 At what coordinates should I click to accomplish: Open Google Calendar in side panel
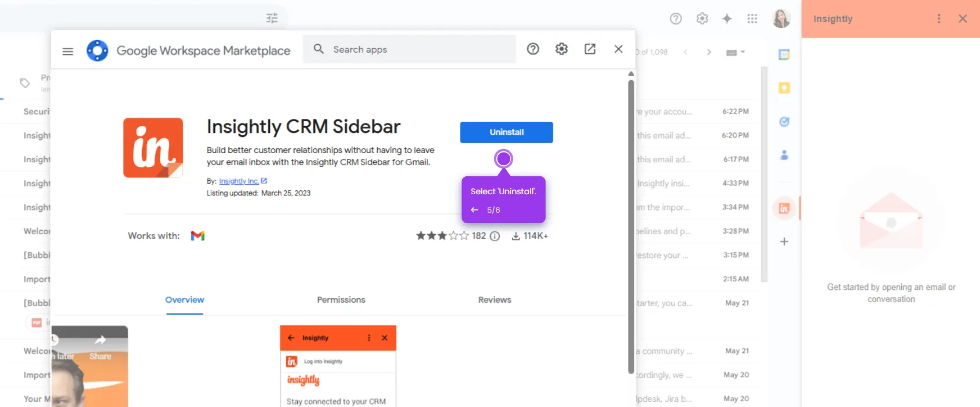[784, 54]
